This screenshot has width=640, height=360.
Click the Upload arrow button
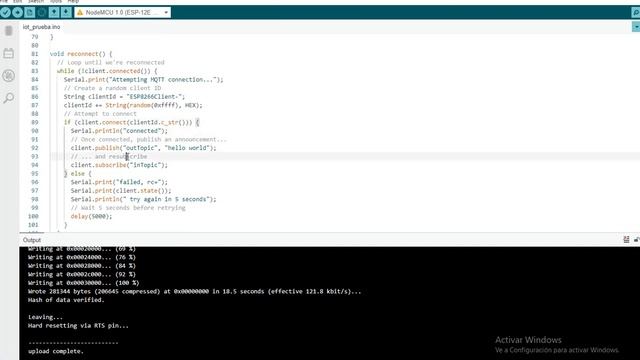pyautogui.click(x=18, y=12)
